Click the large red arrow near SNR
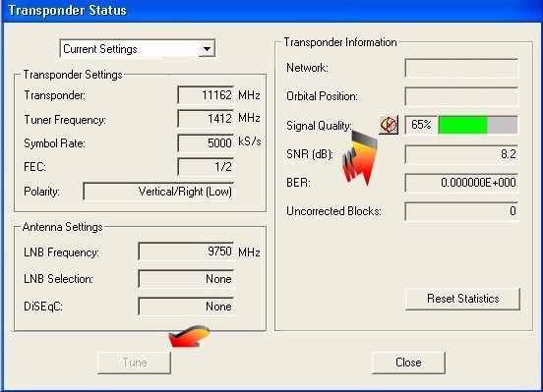This screenshot has width=543, height=392. 359,158
